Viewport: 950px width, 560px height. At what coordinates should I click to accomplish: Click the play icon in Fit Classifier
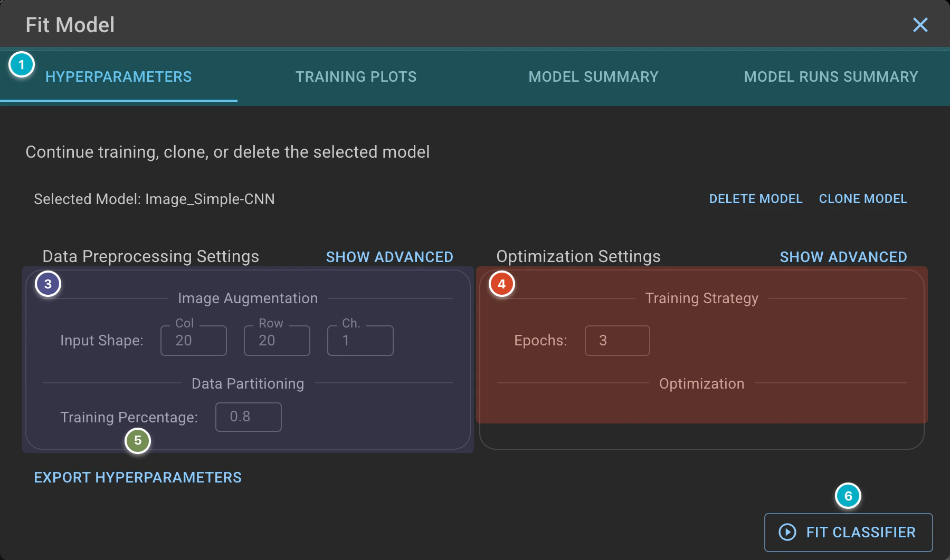coord(787,532)
